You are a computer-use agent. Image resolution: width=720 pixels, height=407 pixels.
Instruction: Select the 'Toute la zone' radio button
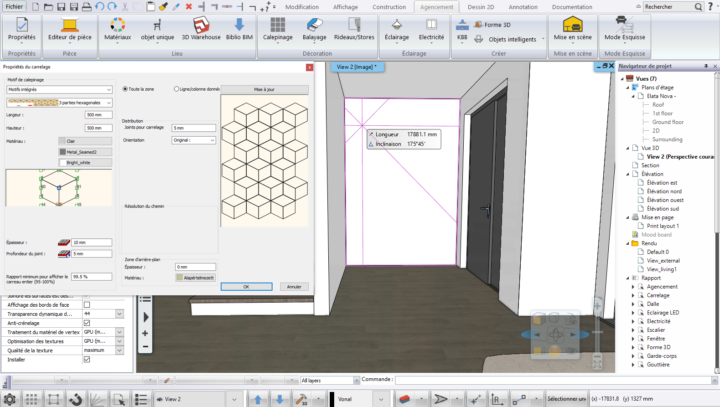125,89
